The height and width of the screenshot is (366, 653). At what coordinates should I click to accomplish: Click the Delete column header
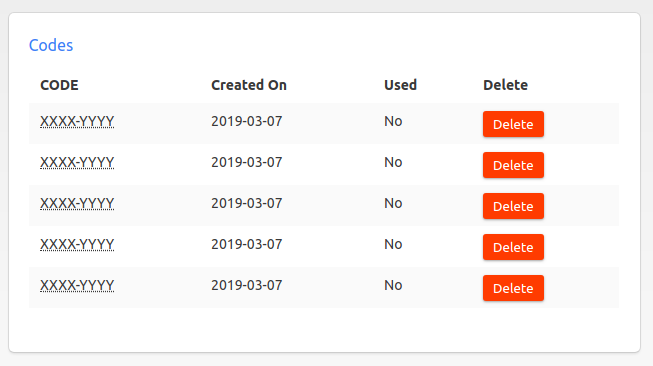(x=505, y=85)
